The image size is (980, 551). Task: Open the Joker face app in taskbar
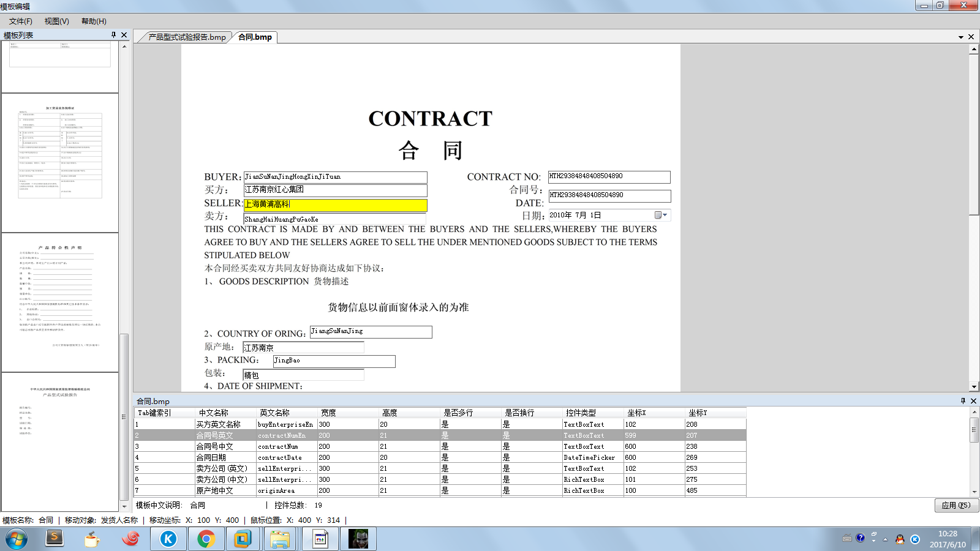[358, 539]
